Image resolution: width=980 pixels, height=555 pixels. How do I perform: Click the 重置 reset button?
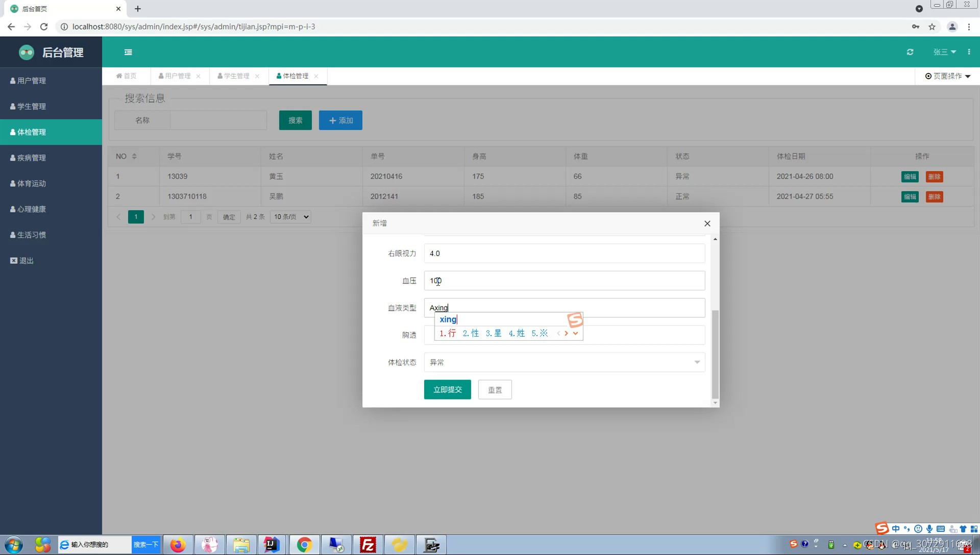click(x=495, y=390)
